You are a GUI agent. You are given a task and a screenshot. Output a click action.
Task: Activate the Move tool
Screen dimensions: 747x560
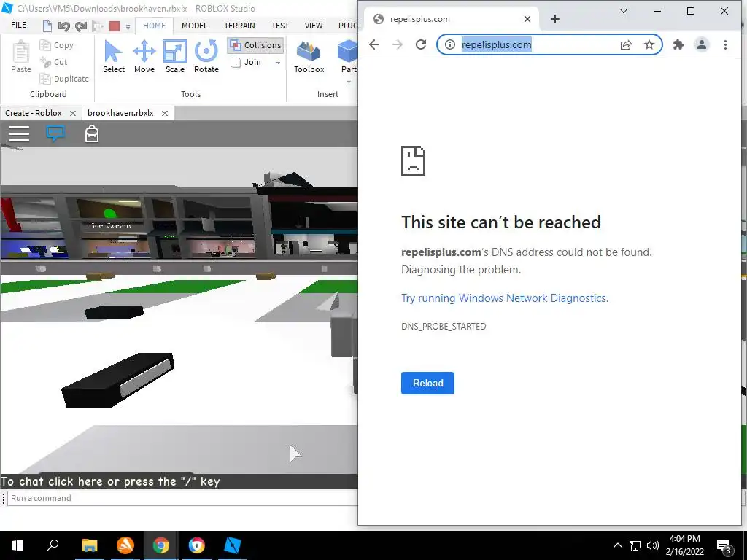(x=144, y=57)
